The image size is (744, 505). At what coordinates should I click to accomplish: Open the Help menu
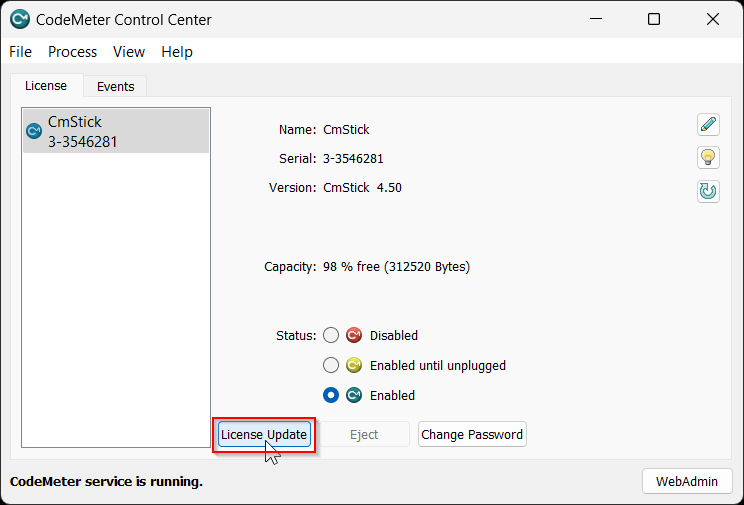pos(177,52)
